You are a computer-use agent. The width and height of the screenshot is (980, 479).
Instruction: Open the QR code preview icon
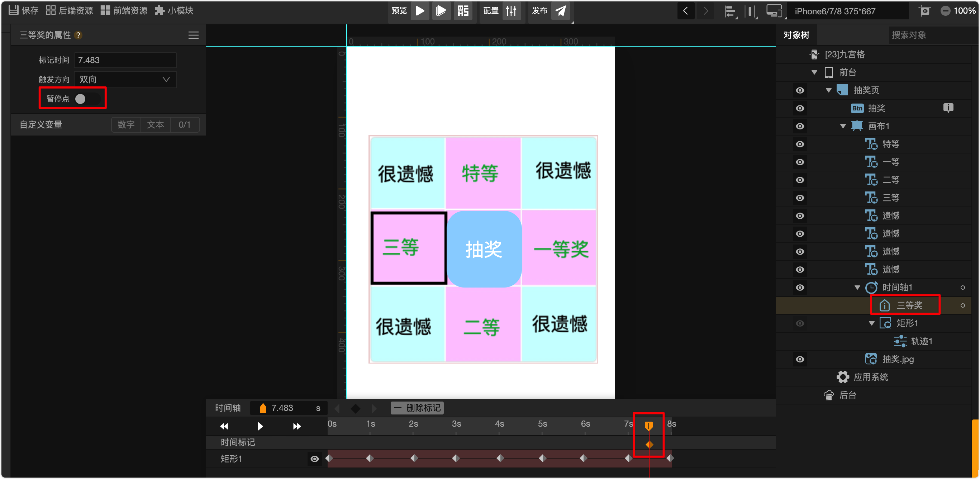[x=463, y=11]
